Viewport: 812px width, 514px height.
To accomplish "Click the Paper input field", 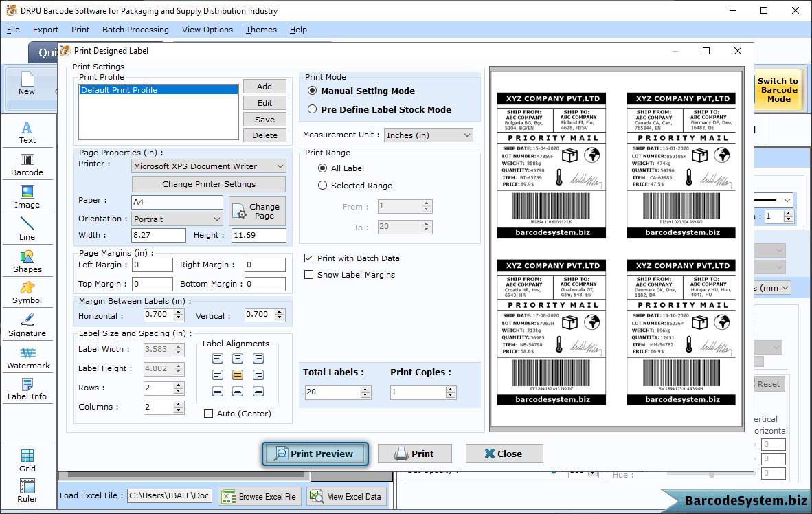I will [x=177, y=202].
